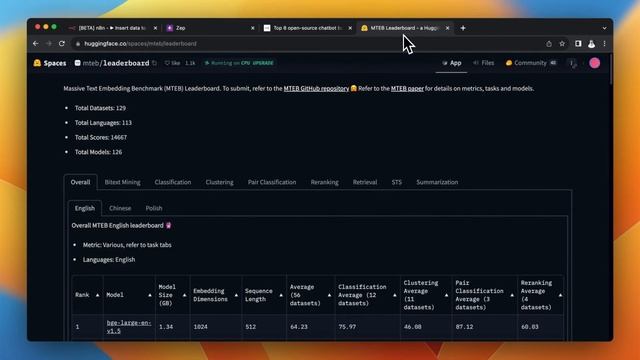The height and width of the screenshot is (360, 640).
Task: Click 'Total Datasets: 129' text
Action: [x=100, y=108]
